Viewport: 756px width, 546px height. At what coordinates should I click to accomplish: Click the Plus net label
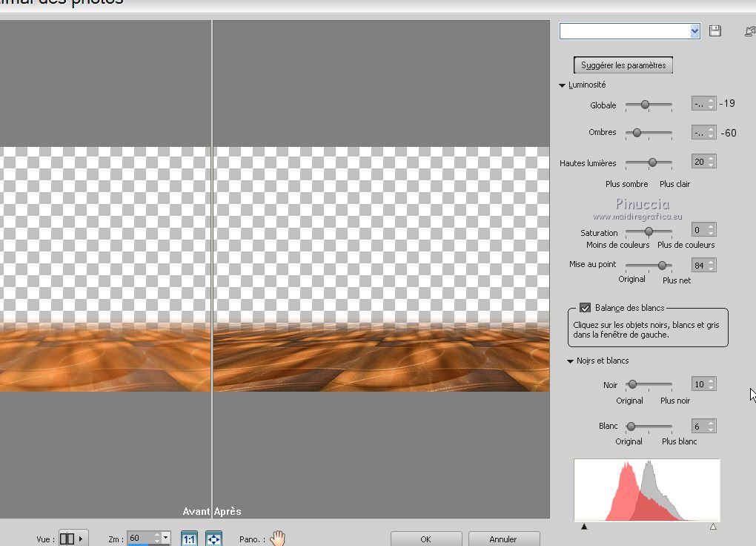click(677, 280)
